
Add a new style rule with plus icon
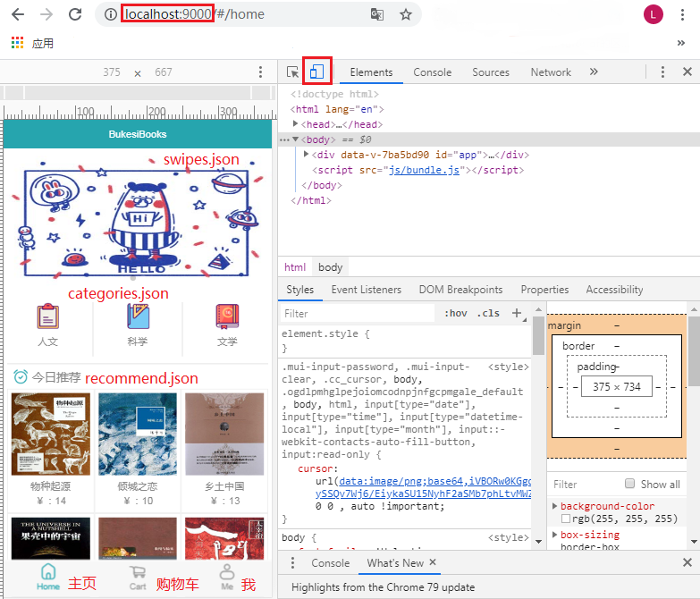click(x=517, y=313)
